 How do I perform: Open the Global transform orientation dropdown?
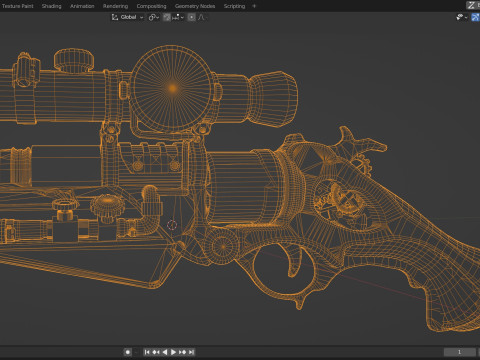(x=128, y=17)
